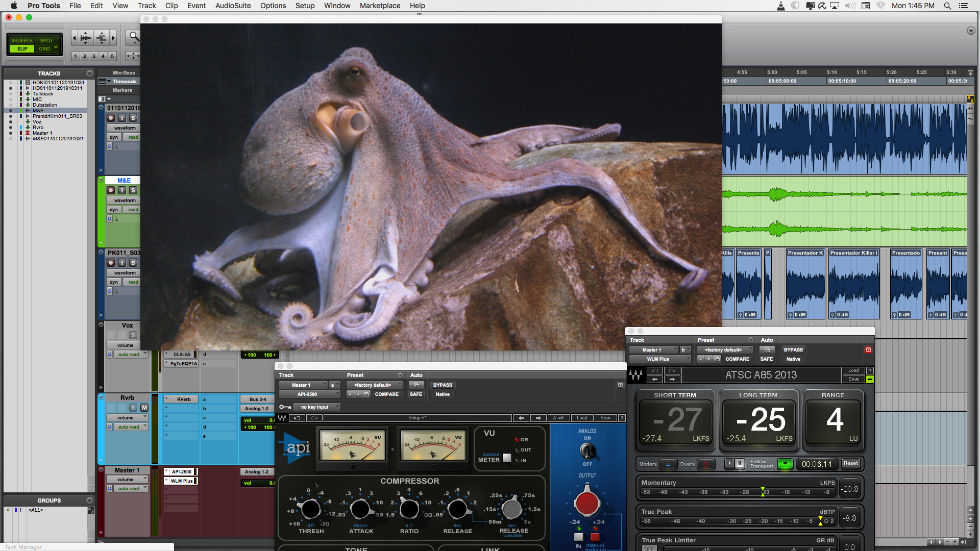The height and width of the screenshot is (551, 980).
Task: Open macOS Spotlight search icon
Action: (x=947, y=6)
